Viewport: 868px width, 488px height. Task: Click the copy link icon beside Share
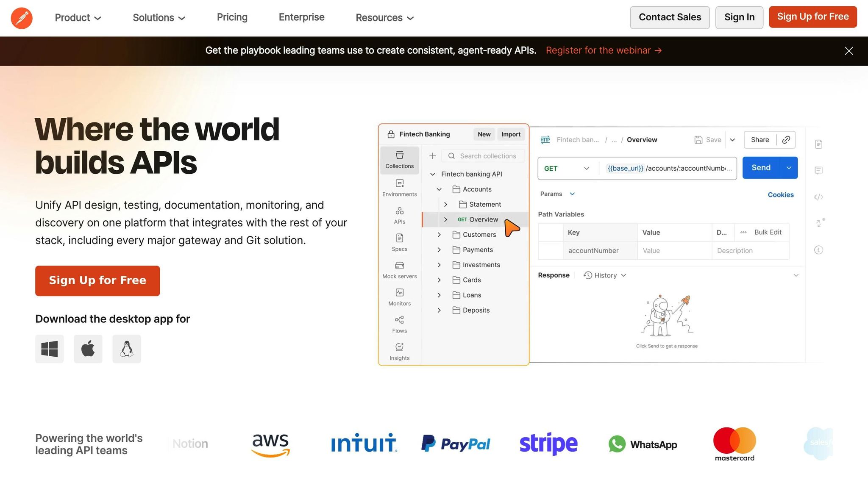click(786, 140)
